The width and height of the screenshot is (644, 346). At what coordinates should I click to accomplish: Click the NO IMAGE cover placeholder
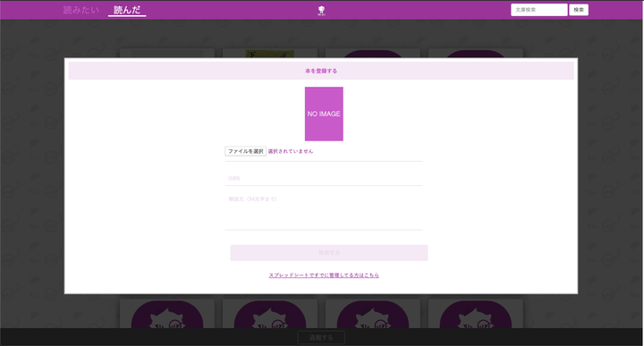324,114
